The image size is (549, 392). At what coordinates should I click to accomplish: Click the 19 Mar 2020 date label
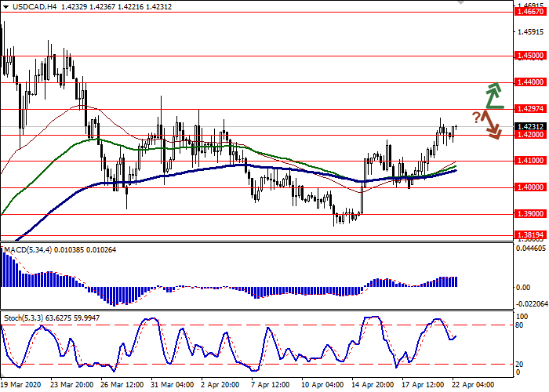21,385
